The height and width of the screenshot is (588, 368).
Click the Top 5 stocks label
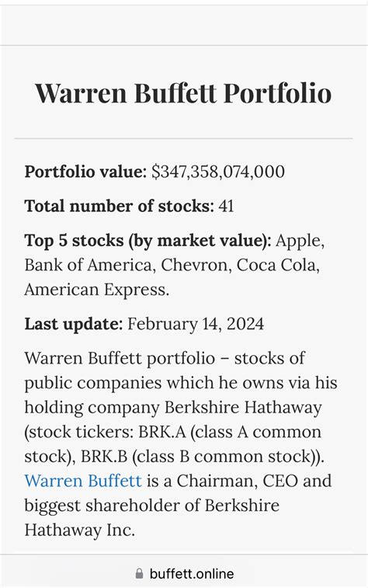point(148,241)
